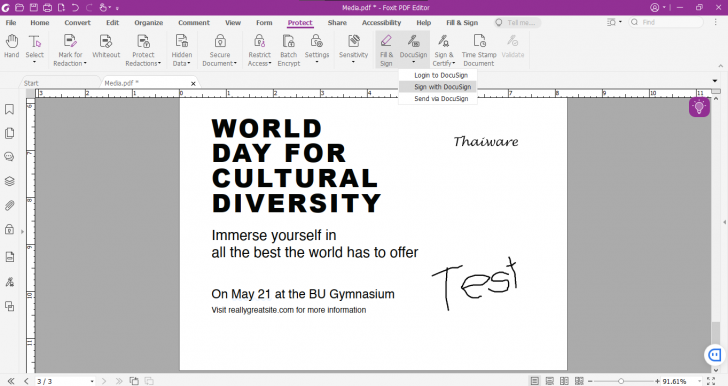Save document via floppy disk icon
728x386 pixels.
(x=33, y=7)
